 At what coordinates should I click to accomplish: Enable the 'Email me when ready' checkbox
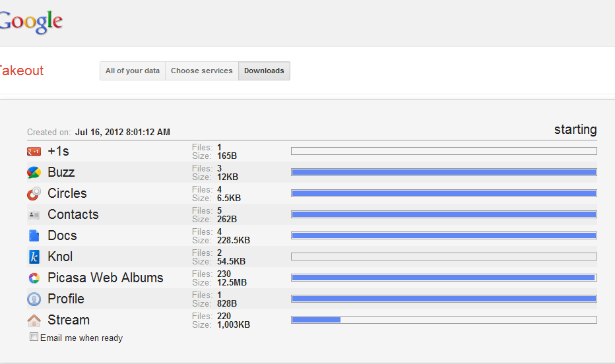[34, 337]
